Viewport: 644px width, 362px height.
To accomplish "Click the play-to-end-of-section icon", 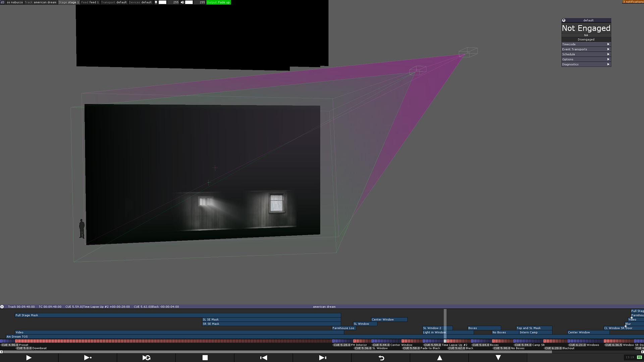I will (88, 358).
